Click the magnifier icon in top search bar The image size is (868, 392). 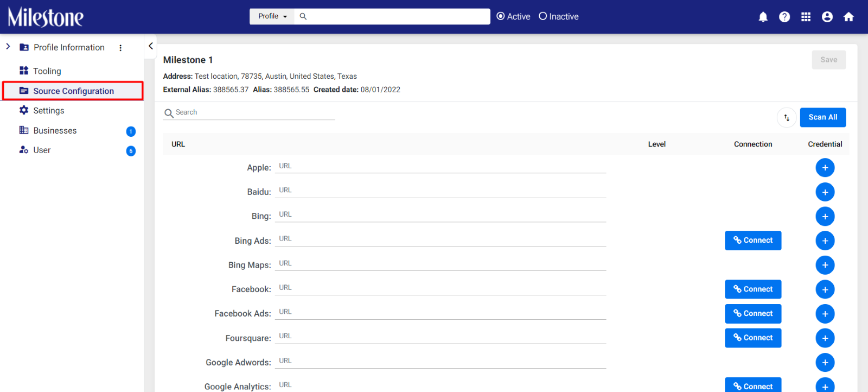coord(303,16)
